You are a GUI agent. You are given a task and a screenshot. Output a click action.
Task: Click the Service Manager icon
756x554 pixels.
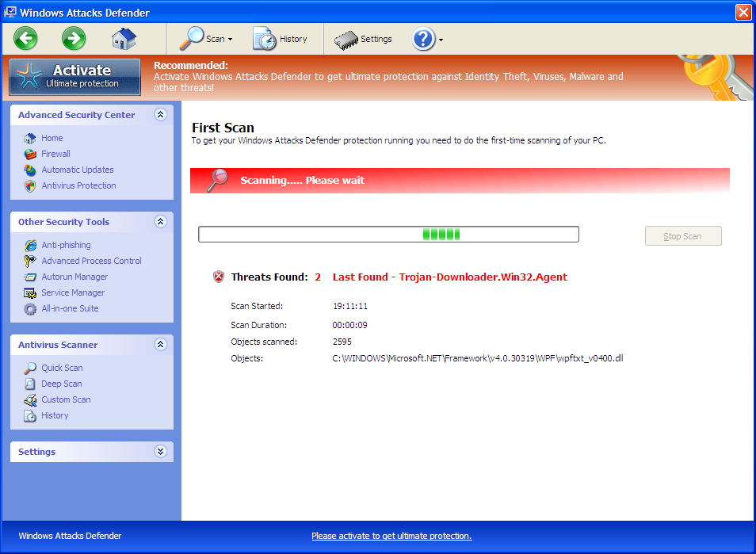click(30, 293)
